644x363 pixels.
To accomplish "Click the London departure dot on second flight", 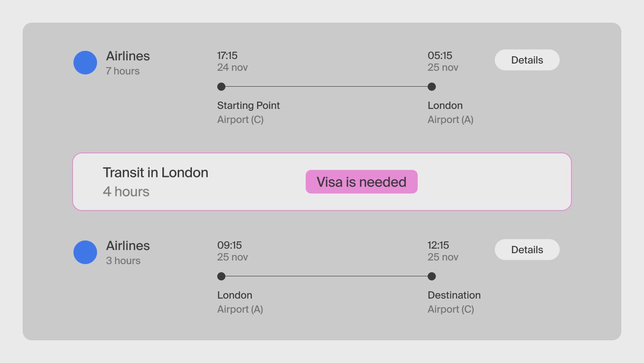I will click(x=221, y=276).
